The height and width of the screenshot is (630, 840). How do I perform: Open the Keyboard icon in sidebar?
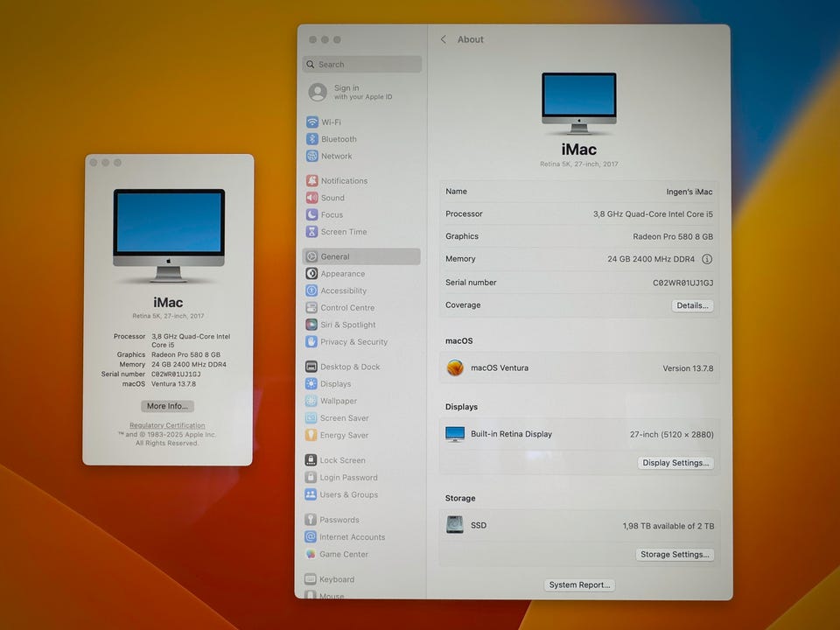click(x=310, y=579)
